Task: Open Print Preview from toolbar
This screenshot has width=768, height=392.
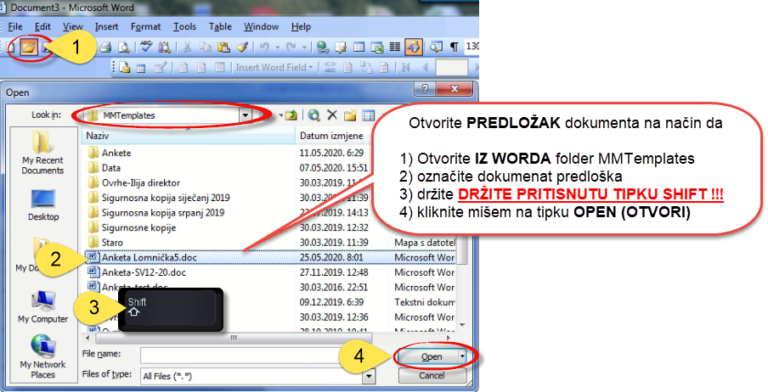Action: click(x=124, y=47)
